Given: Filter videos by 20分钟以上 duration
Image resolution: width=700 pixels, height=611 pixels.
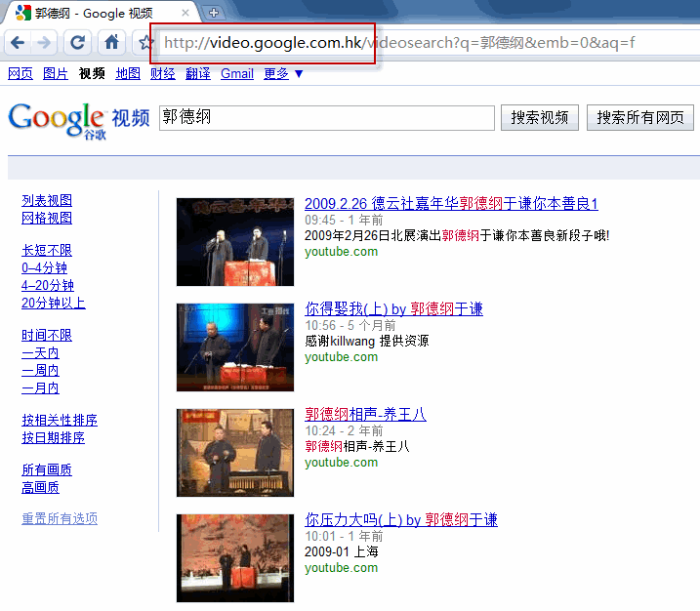Looking at the screenshot, I should pyautogui.click(x=54, y=303).
